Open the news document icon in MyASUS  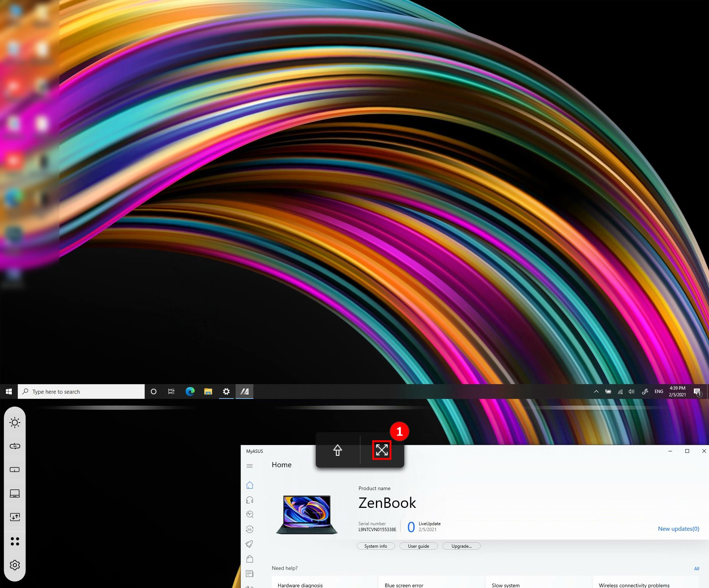[x=250, y=574]
